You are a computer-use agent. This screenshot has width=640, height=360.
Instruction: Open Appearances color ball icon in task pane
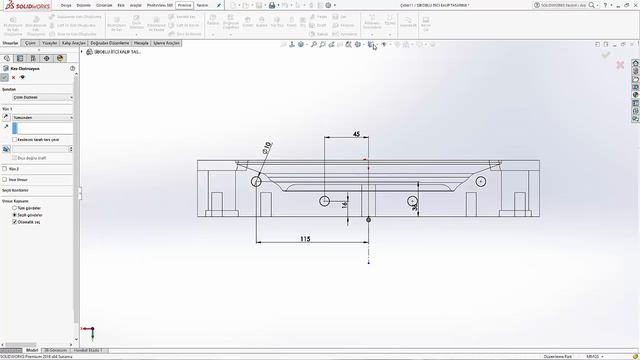636,95
